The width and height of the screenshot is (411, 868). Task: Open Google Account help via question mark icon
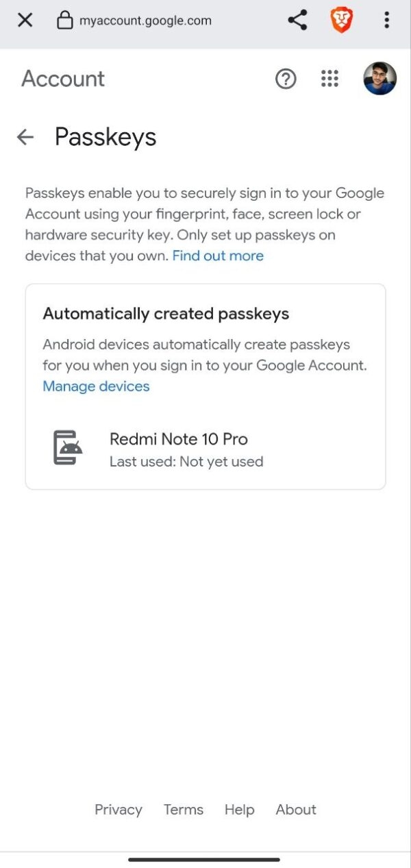coord(286,79)
